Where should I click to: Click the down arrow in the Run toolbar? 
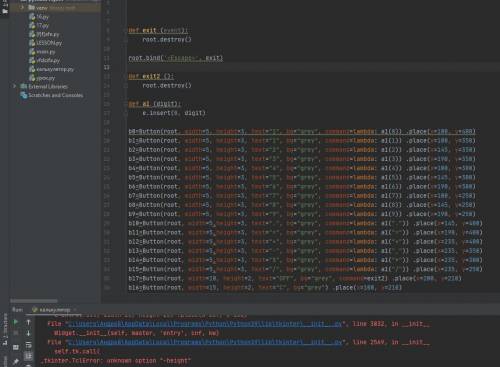tap(28, 333)
